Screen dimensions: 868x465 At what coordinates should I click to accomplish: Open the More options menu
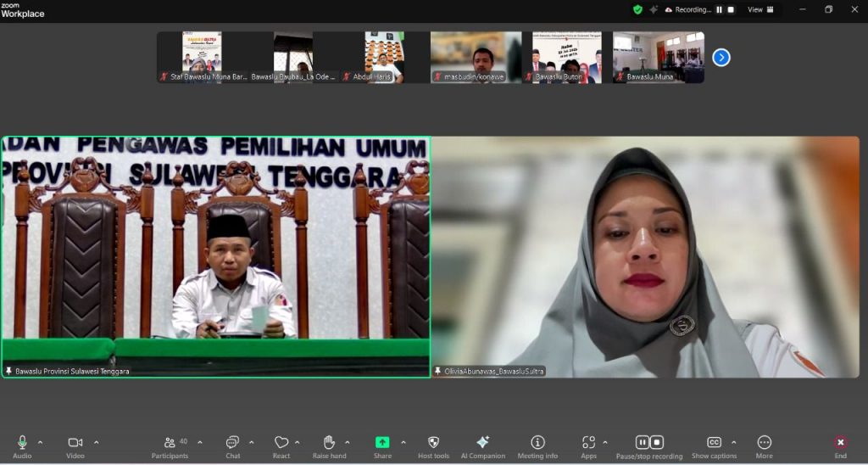764,443
